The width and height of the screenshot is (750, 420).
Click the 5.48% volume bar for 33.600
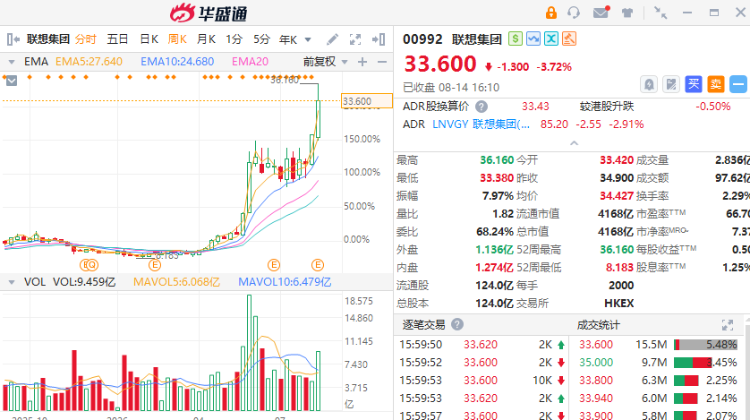pos(706,344)
